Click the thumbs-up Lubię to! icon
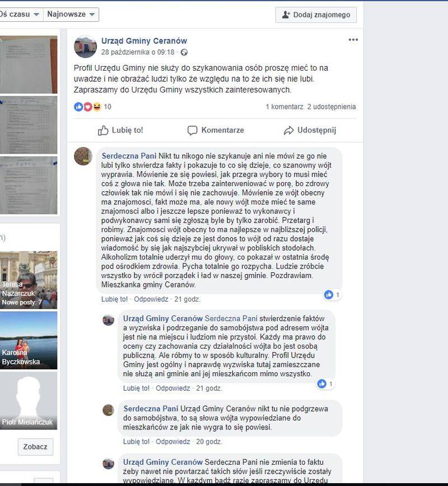 (x=103, y=131)
